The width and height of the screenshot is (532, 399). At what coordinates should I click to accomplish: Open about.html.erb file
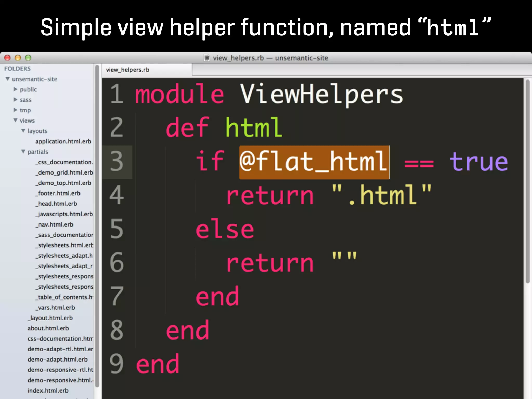point(48,328)
